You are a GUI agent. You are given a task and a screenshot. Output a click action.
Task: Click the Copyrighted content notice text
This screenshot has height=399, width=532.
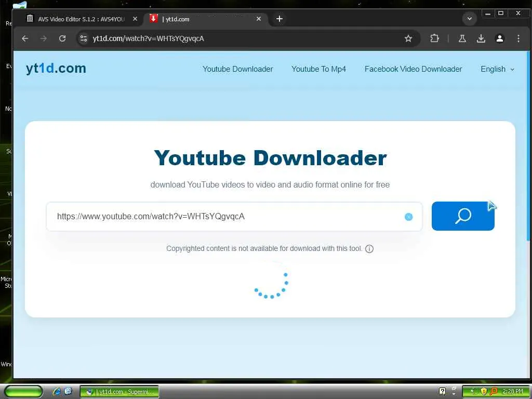click(x=264, y=249)
